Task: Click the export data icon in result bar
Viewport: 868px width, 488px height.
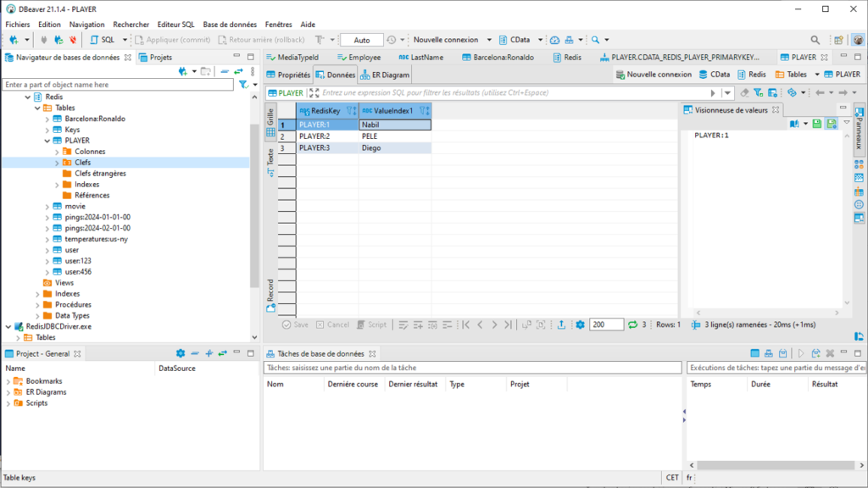Action: tap(561, 324)
